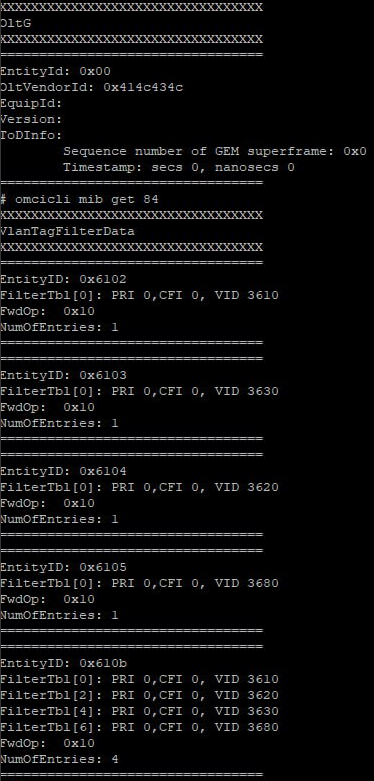Click the Timestamp secs 0 line

pyautogui.click(x=179, y=167)
